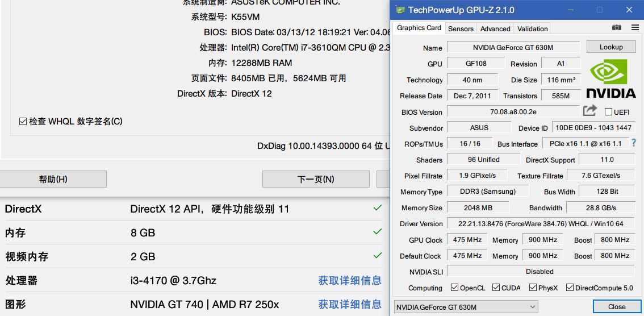Click the Bus Width field showing 128 Bit
Viewport: 644px width, 316px height.
pos(607,191)
